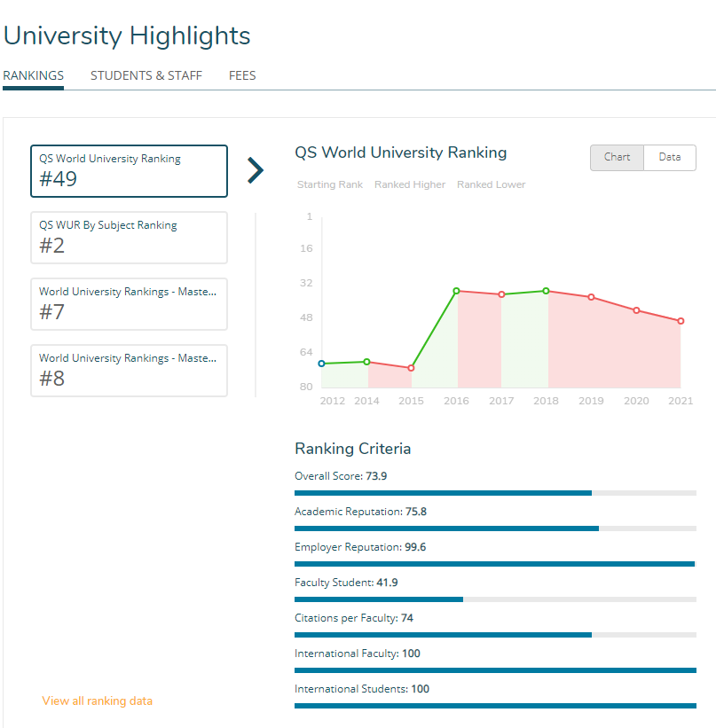716x728 pixels.
Task: Click the right chevron arrow icon
Action: (256, 170)
